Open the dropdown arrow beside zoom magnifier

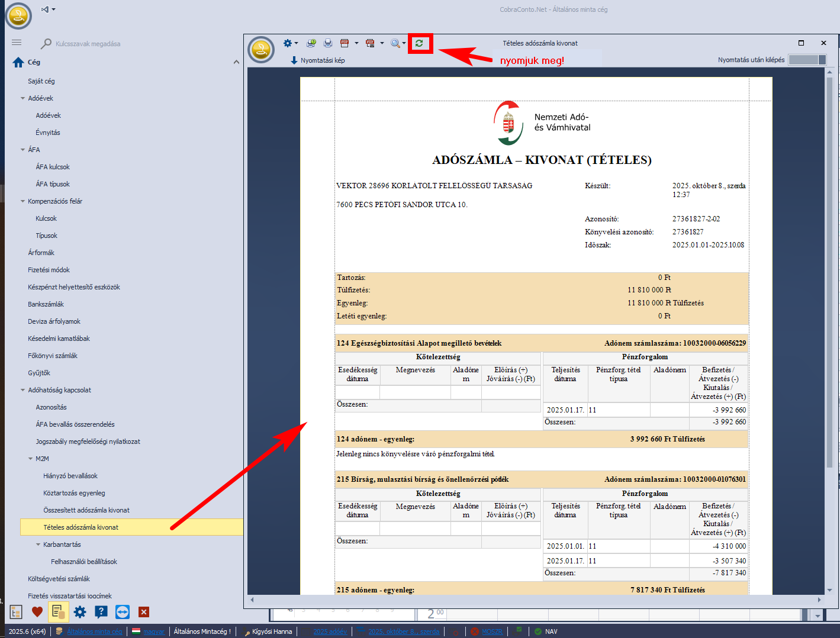pos(404,43)
